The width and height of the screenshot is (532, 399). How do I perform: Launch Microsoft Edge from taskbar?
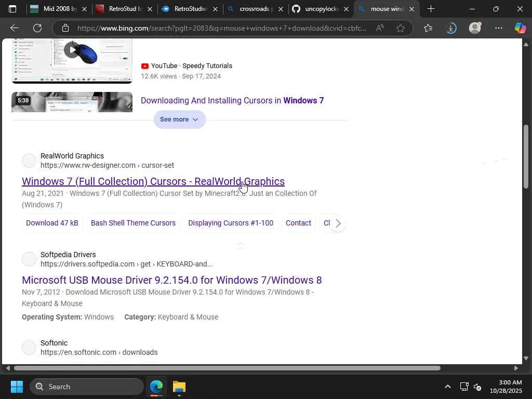(156, 387)
